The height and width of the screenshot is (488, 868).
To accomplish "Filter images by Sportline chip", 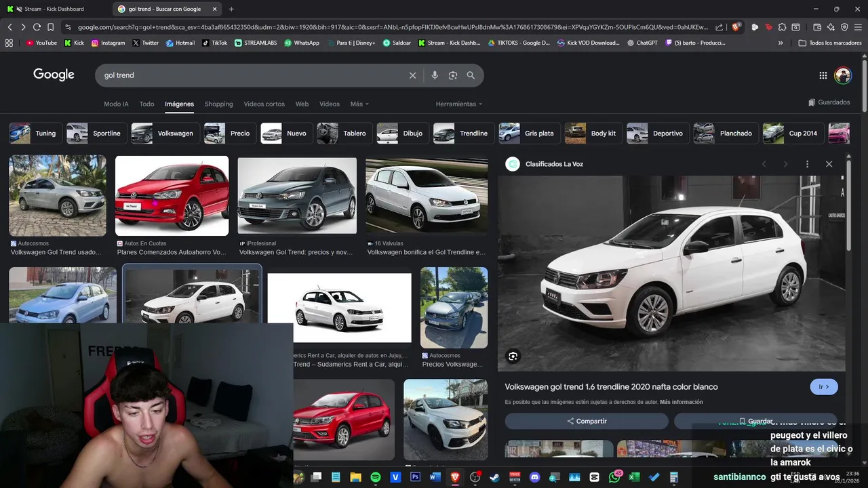I will (96, 134).
